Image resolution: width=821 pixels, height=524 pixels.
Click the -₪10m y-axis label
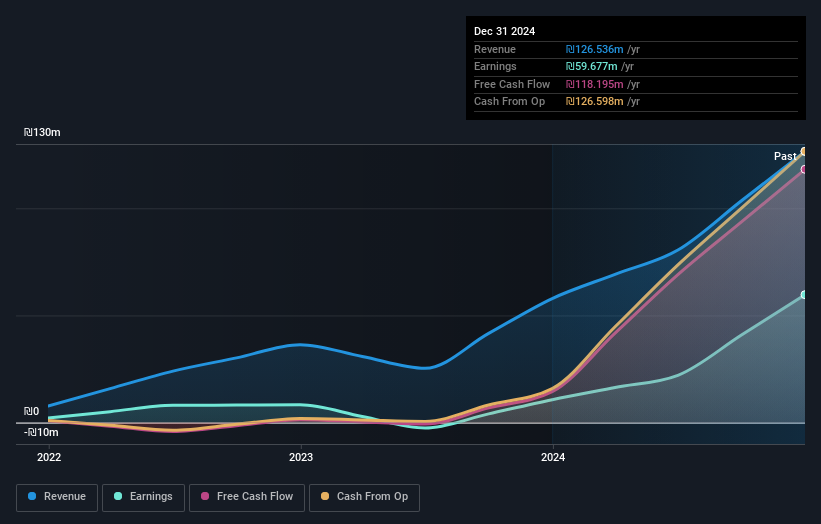point(41,432)
